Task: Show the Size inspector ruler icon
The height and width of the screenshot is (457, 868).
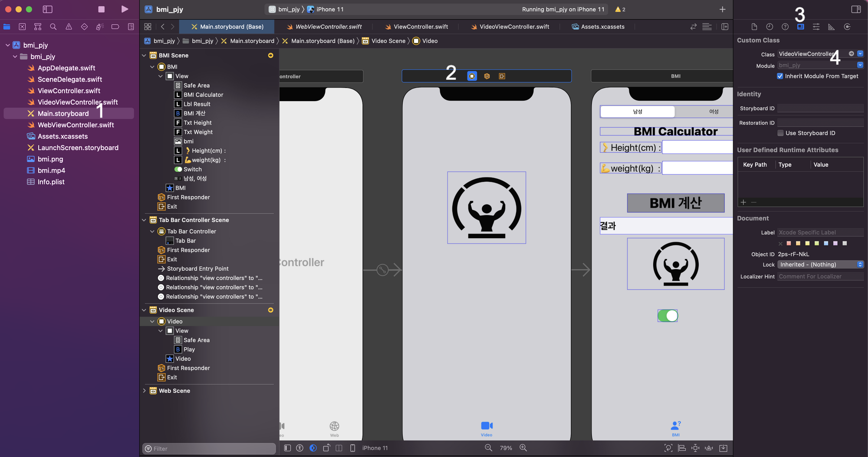Action: click(832, 27)
